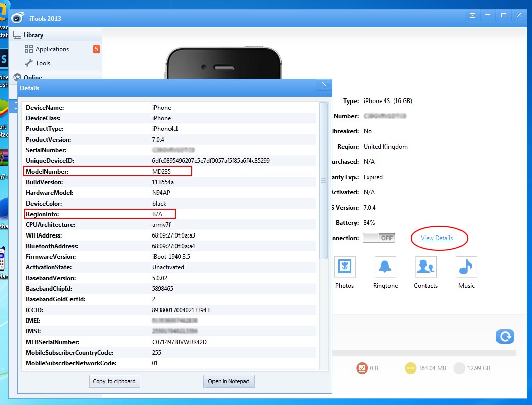Click the blue refresh icon
Image resolution: width=532 pixels, height=405 pixels.
click(x=505, y=336)
